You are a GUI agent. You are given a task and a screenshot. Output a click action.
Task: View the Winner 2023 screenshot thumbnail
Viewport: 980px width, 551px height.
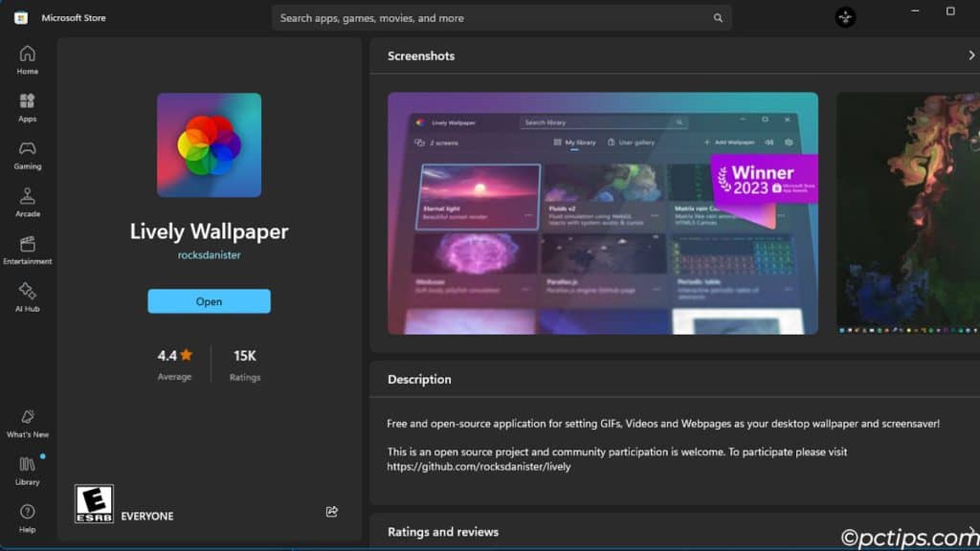tap(603, 213)
